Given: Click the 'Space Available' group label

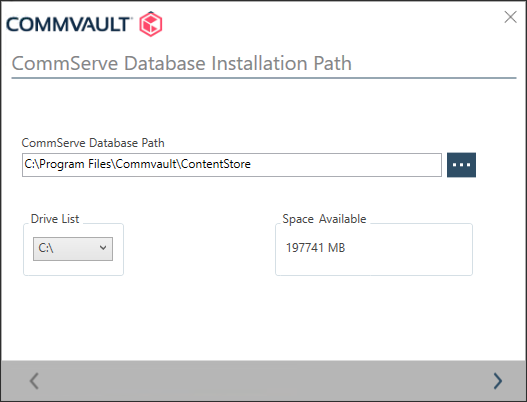Looking at the screenshot, I should coord(324,219).
